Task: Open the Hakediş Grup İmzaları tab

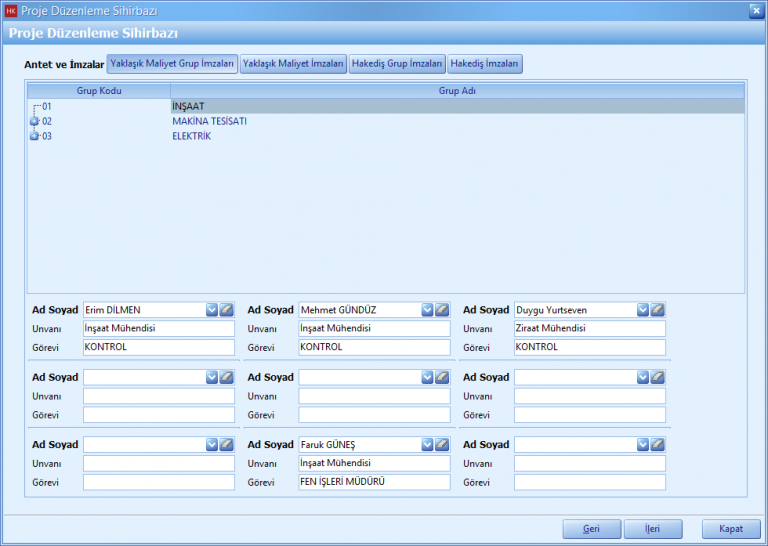Action: tap(397, 64)
